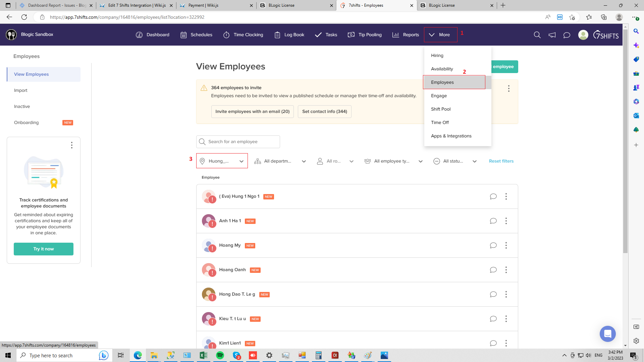Click the search magnifier icon in header
The width and height of the screenshot is (644, 362).
(x=537, y=35)
